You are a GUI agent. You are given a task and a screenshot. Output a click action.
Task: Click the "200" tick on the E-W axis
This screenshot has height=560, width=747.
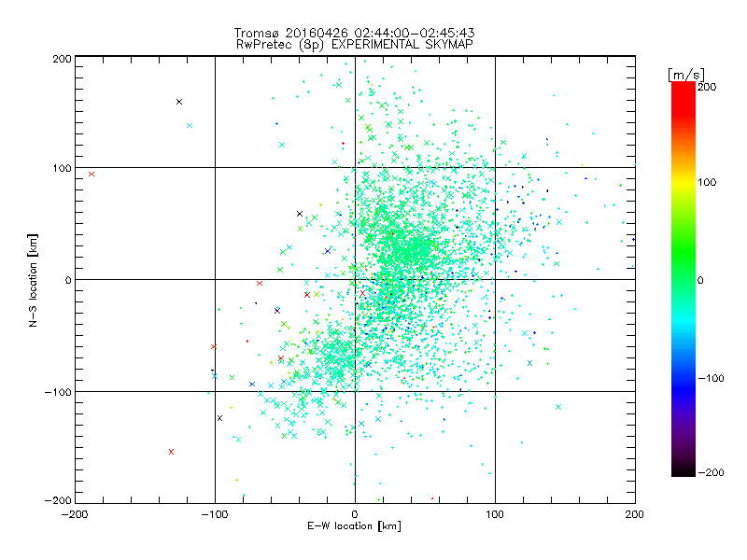pyautogui.click(x=634, y=514)
